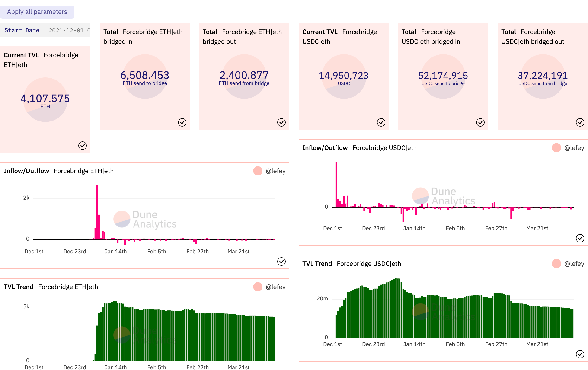Click the Start_Date parameter input field
This screenshot has width=588, height=370.
[69, 31]
